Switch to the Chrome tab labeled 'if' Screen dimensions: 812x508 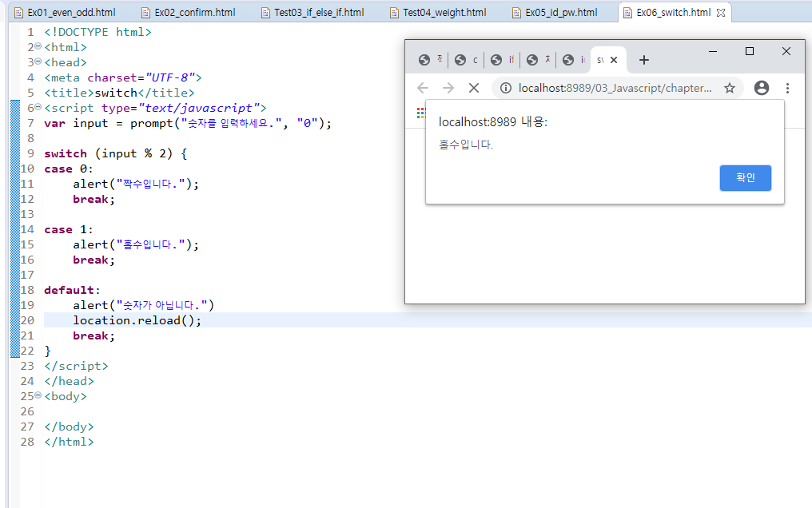[503, 60]
